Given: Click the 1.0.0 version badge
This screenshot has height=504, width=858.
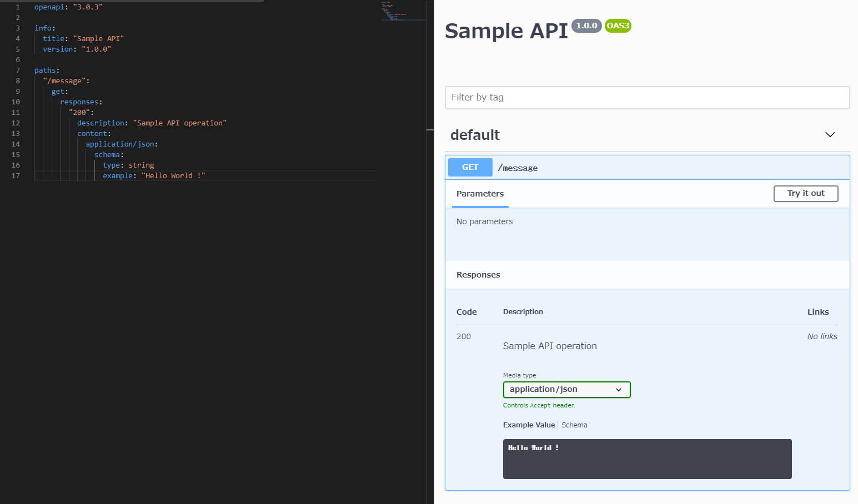Looking at the screenshot, I should click(586, 26).
